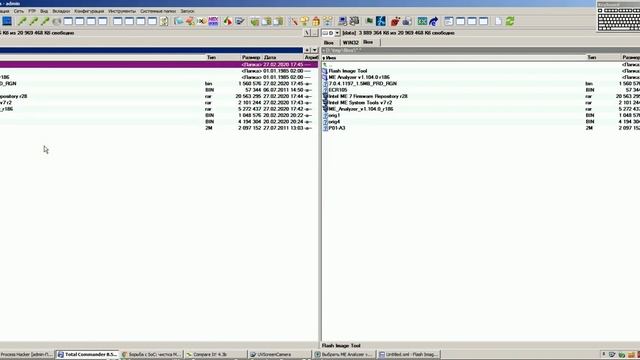This screenshot has width=640, height=360.
Task: Open the Конфигурация menu
Action: click(89, 11)
